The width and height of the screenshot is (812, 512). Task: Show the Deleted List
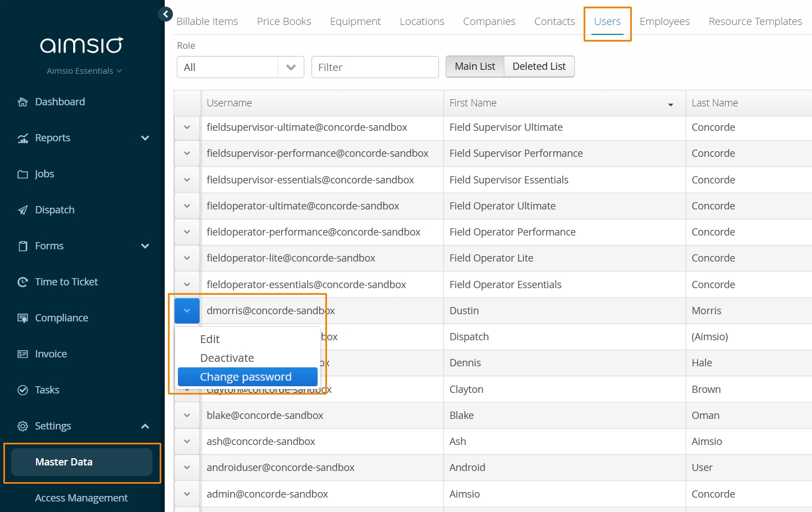539,66
